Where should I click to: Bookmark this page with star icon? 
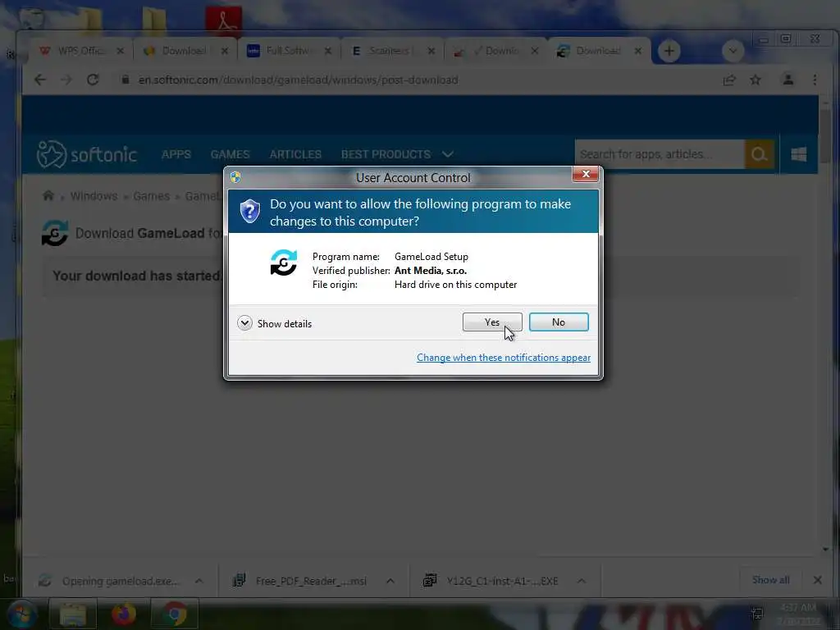(756, 80)
